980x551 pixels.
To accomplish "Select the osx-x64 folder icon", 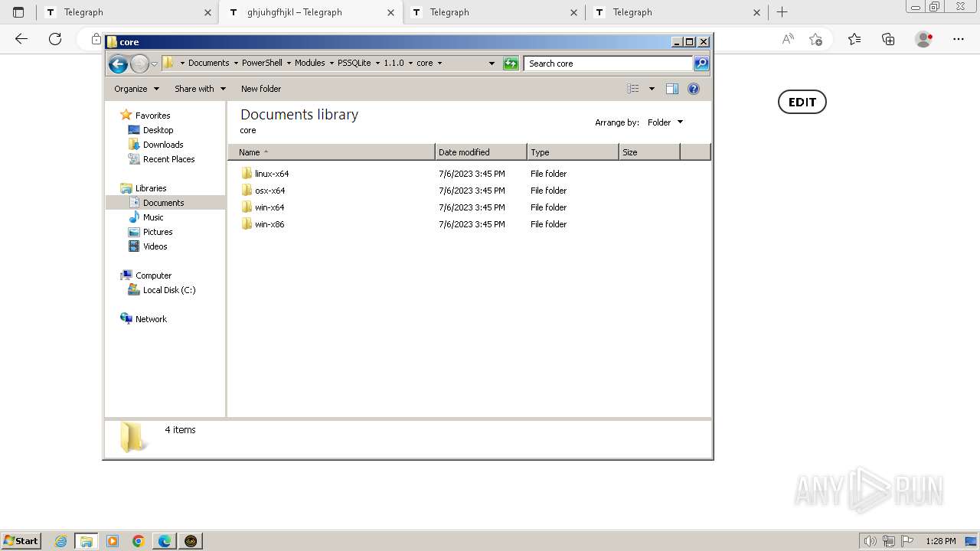I will pyautogui.click(x=247, y=191).
